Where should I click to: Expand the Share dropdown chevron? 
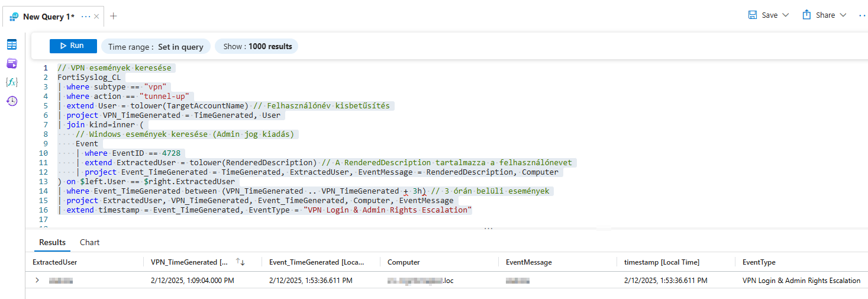click(843, 15)
